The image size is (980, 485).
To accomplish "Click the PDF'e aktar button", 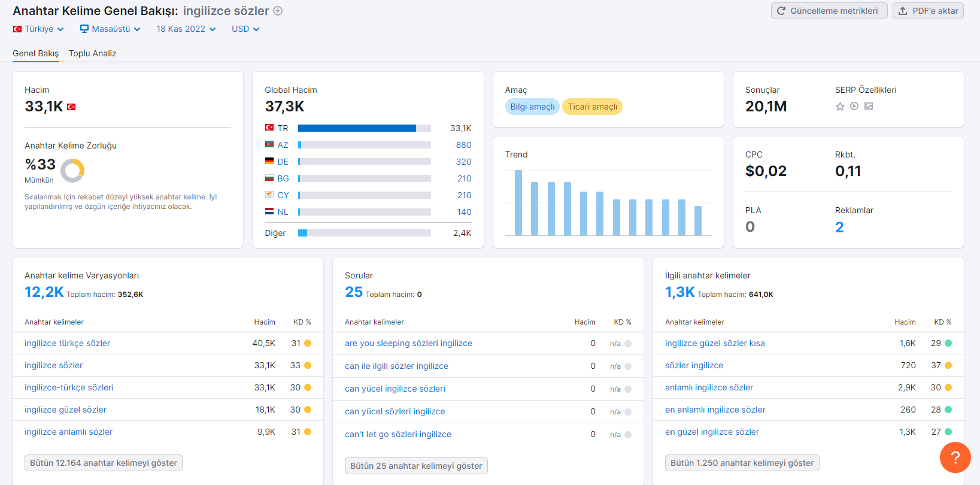I will click(x=928, y=11).
